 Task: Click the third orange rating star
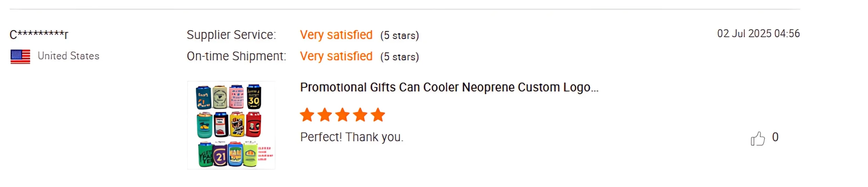pyautogui.click(x=342, y=115)
